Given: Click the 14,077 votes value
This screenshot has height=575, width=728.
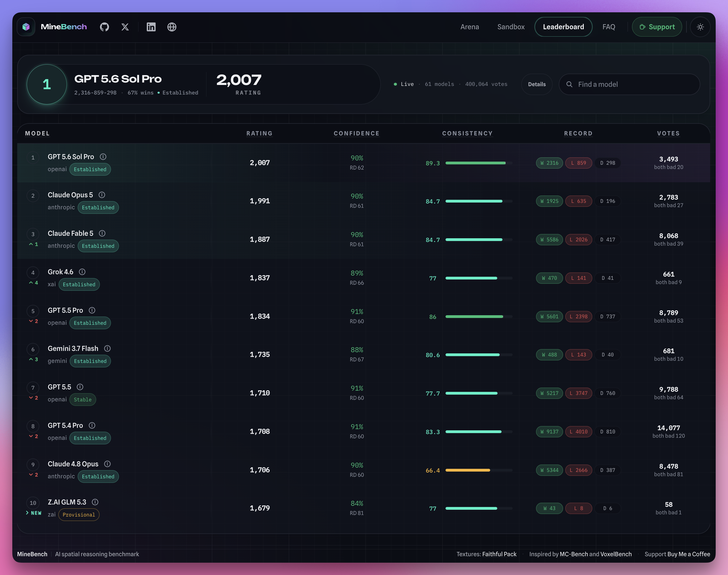Looking at the screenshot, I should click(668, 428).
